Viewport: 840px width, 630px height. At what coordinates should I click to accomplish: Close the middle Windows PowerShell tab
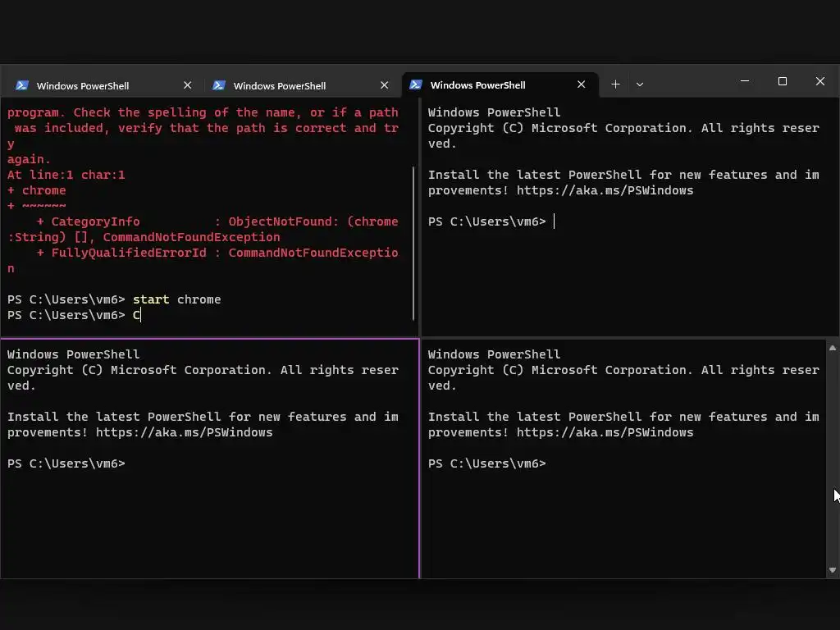pos(385,85)
